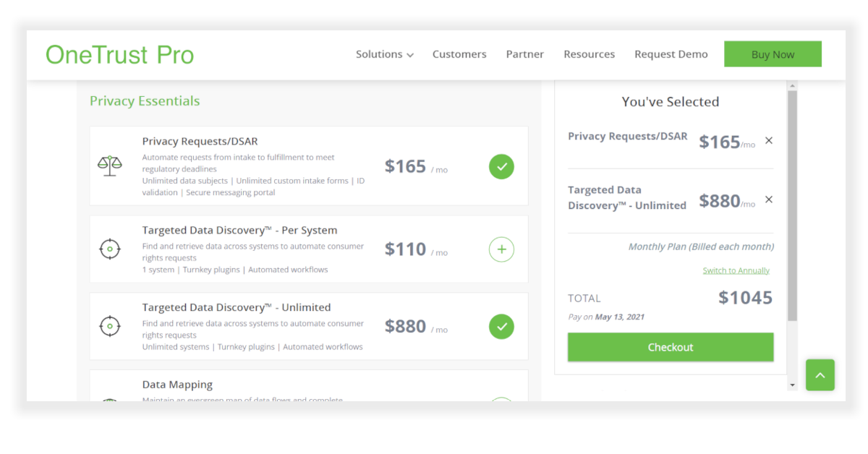Click the Data Mapping plan title
The height and width of the screenshot is (454, 868).
[177, 385]
